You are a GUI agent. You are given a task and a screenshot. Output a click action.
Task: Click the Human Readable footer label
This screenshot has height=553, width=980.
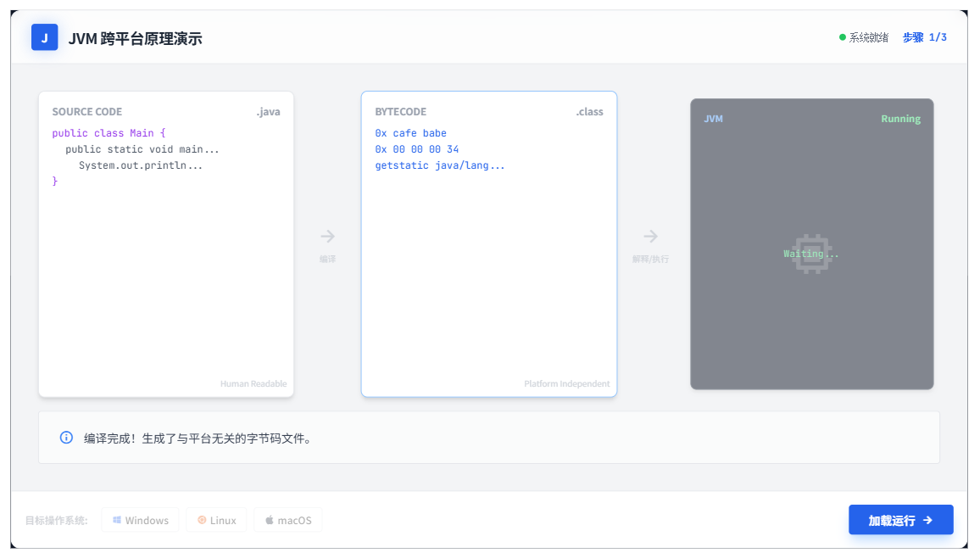(x=253, y=383)
